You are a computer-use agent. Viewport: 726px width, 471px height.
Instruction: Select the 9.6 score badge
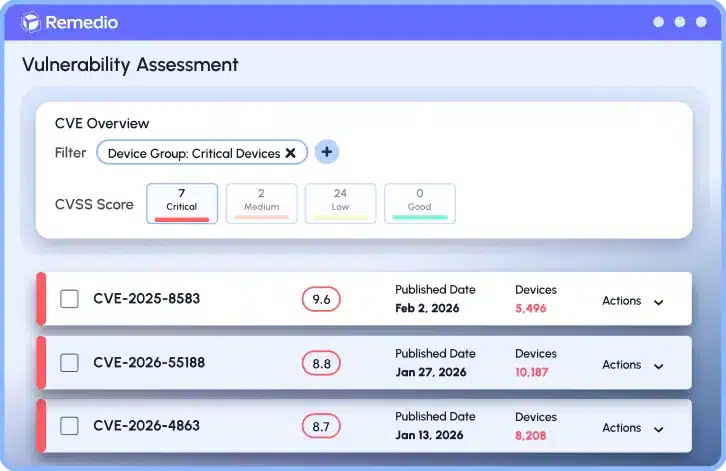321,299
